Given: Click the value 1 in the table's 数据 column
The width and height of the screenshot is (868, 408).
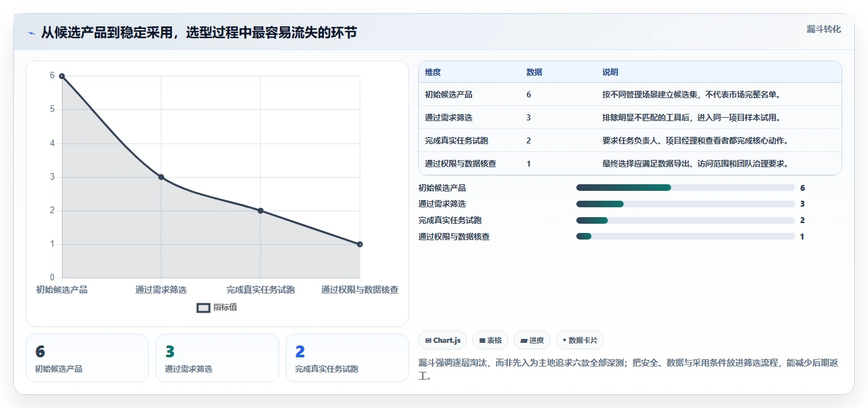Looking at the screenshot, I should (529, 164).
